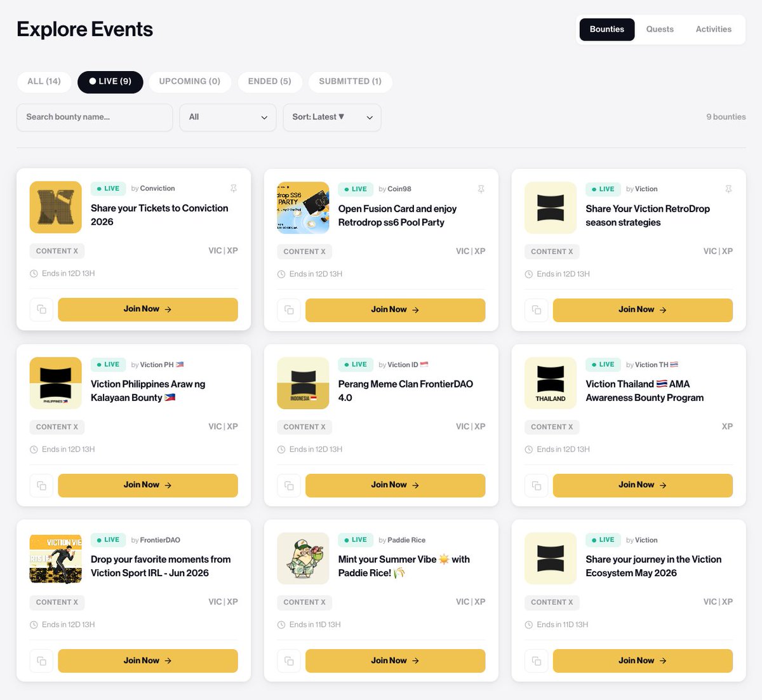Open Viction logo on Ecosystem May 2026 card
Screen dimensions: 762x700
551,558
